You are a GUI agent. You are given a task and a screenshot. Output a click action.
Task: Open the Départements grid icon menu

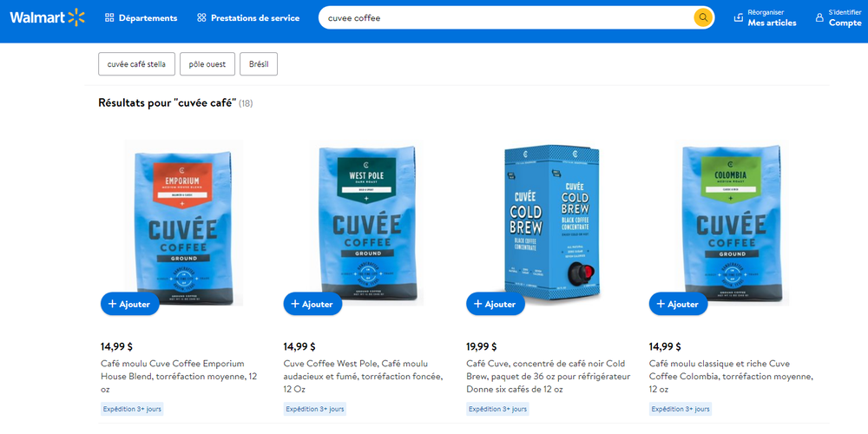(109, 17)
